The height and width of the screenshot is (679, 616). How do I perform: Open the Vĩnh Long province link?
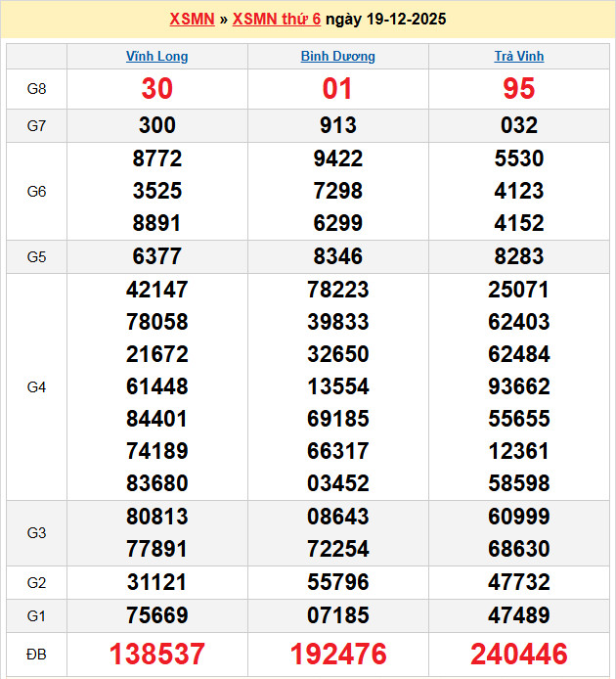[x=157, y=56]
